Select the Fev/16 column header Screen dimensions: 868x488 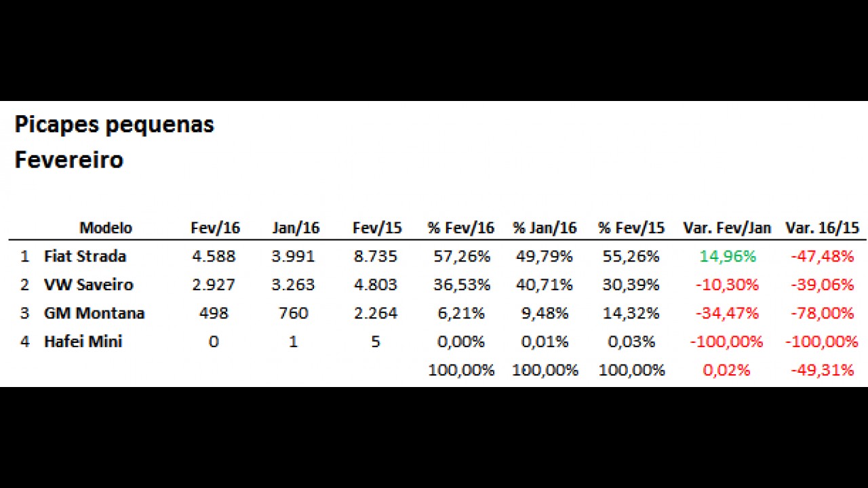point(215,228)
